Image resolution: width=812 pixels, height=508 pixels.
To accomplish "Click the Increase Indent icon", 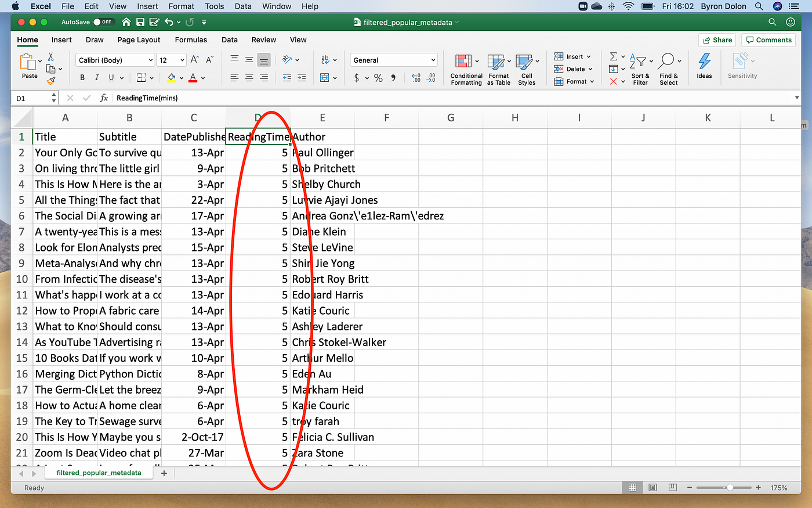I will 302,77.
